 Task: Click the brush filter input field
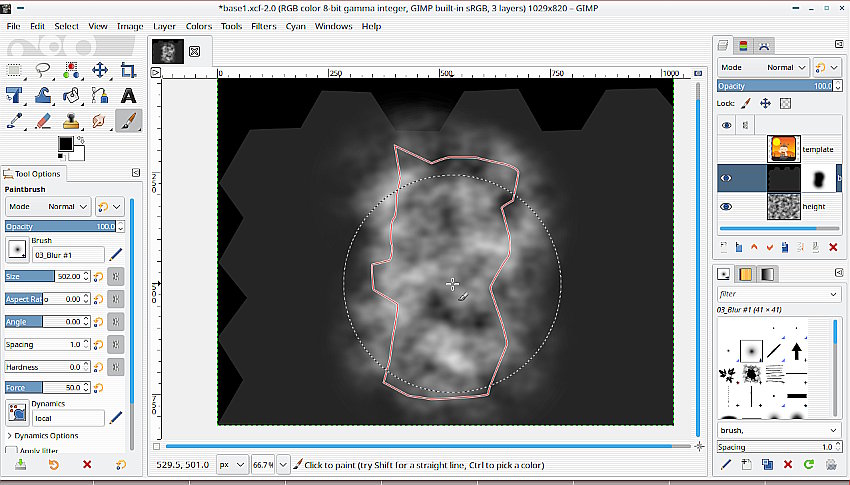(770, 294)
